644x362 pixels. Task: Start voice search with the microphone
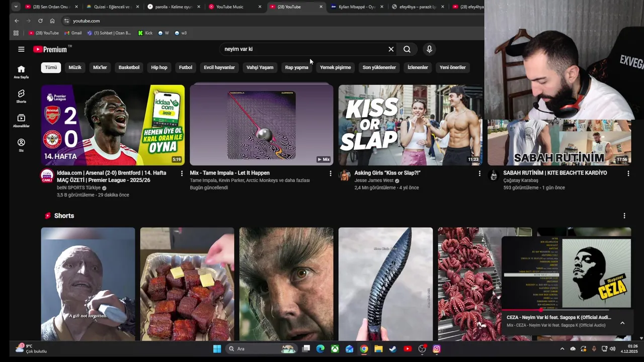(429, 49)
